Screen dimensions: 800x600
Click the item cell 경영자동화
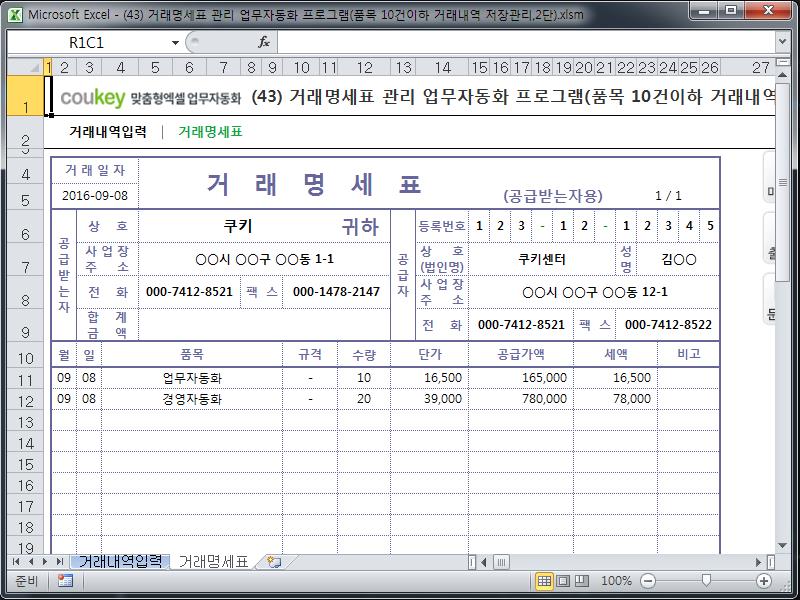(x=192, y=399)
